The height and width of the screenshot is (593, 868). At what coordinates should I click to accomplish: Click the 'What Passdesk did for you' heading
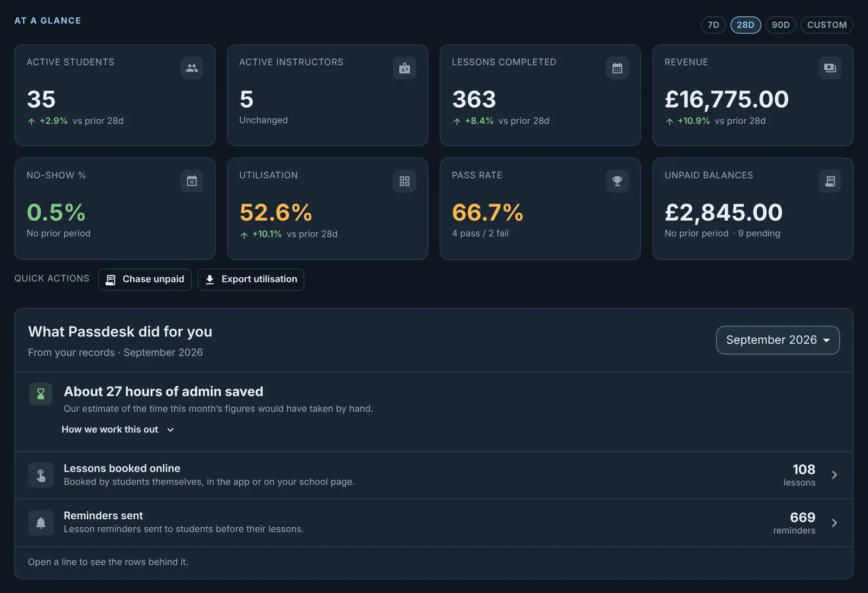[x=120, y=331]
